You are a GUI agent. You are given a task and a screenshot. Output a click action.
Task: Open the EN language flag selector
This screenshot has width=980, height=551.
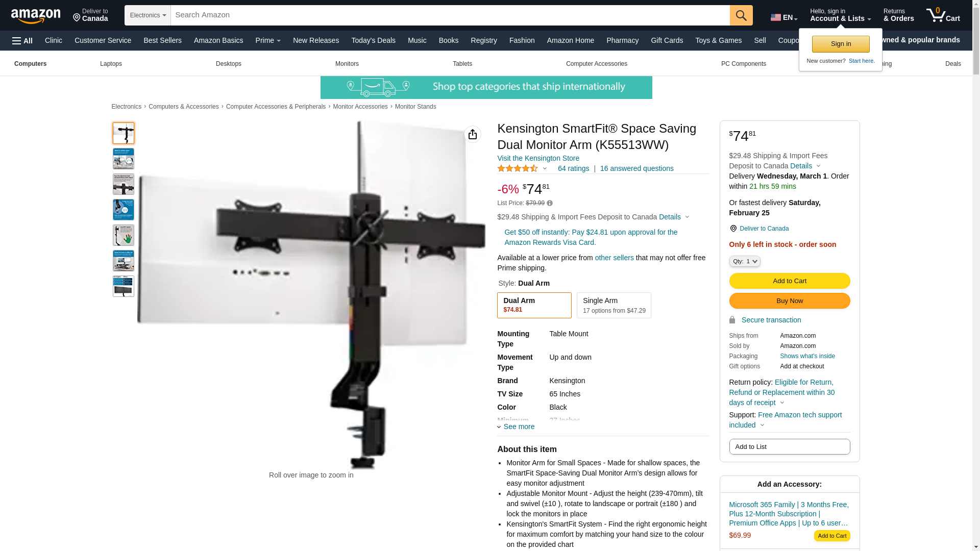pos(784,17)
